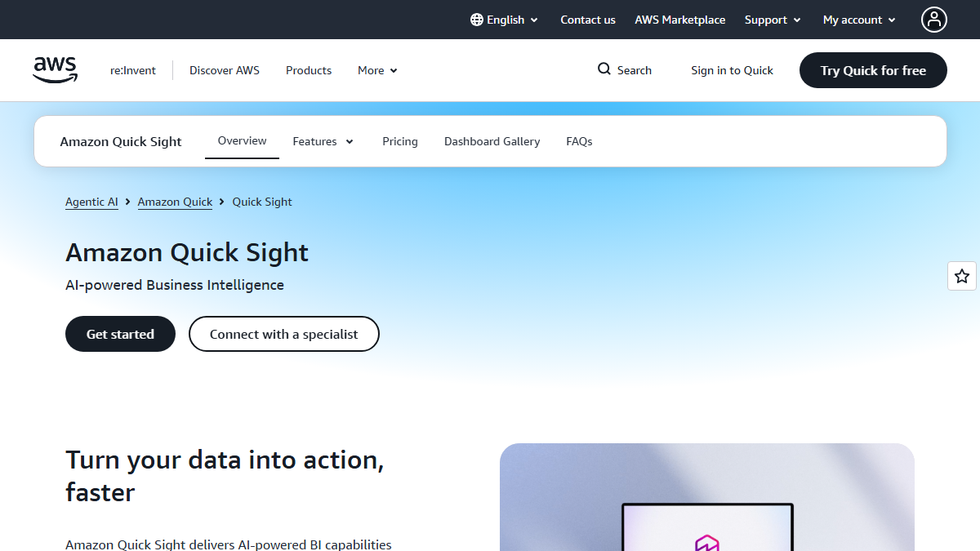Open the re:Invent link
Image resolution: width=980 pixels, height=551 pixels.
(133, 70)
